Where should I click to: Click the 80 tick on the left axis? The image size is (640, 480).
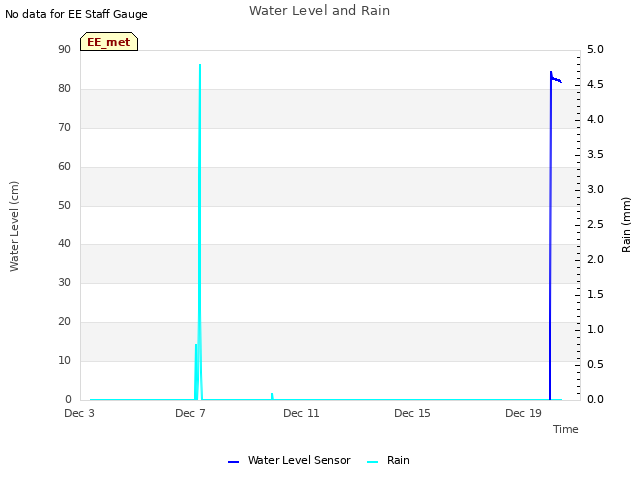click(64, 89)
